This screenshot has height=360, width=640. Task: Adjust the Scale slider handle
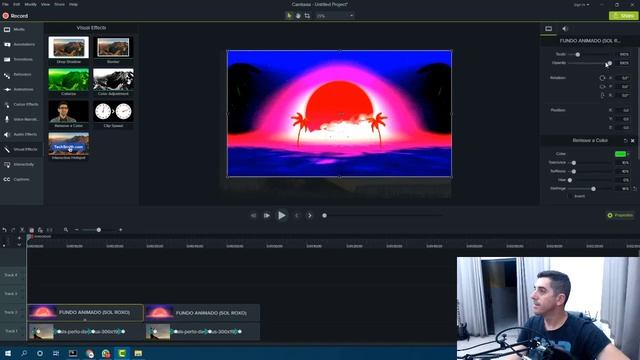pyautogui.click(x=578, y=54)
